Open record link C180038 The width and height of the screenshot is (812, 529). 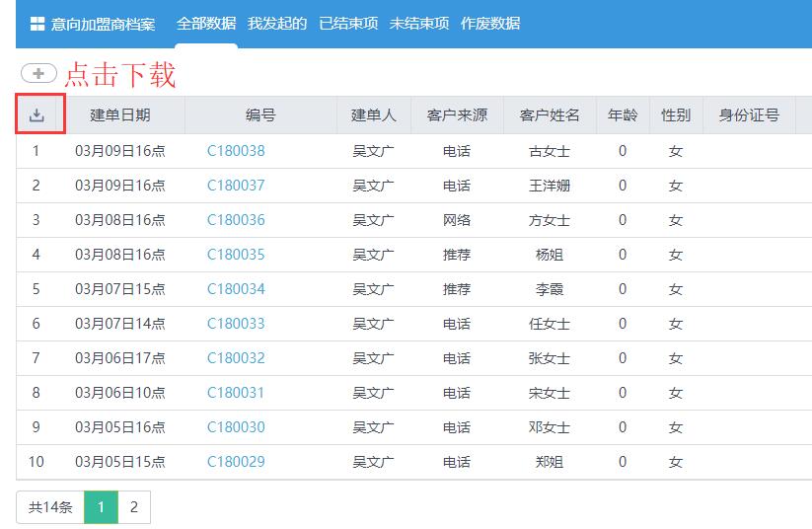(236, 151)
